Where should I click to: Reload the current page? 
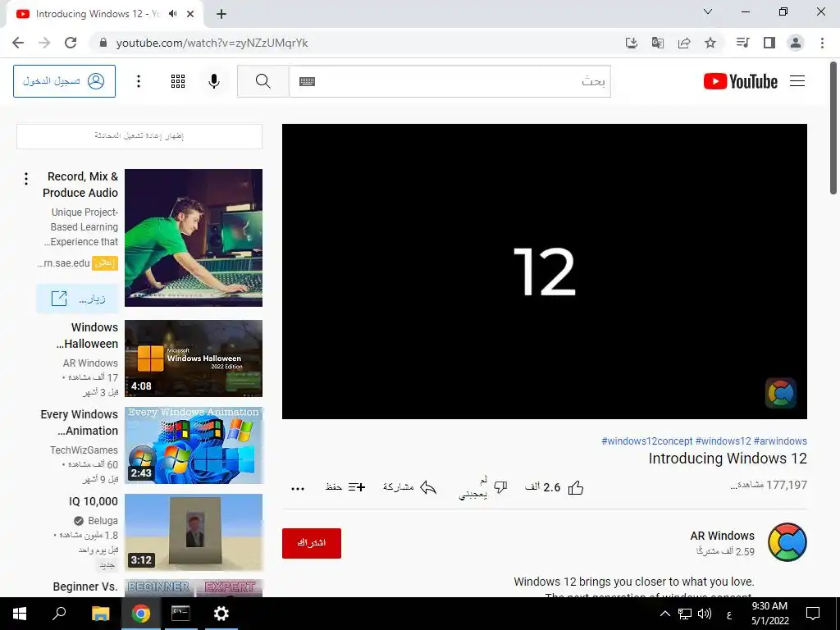click(71, 43)
